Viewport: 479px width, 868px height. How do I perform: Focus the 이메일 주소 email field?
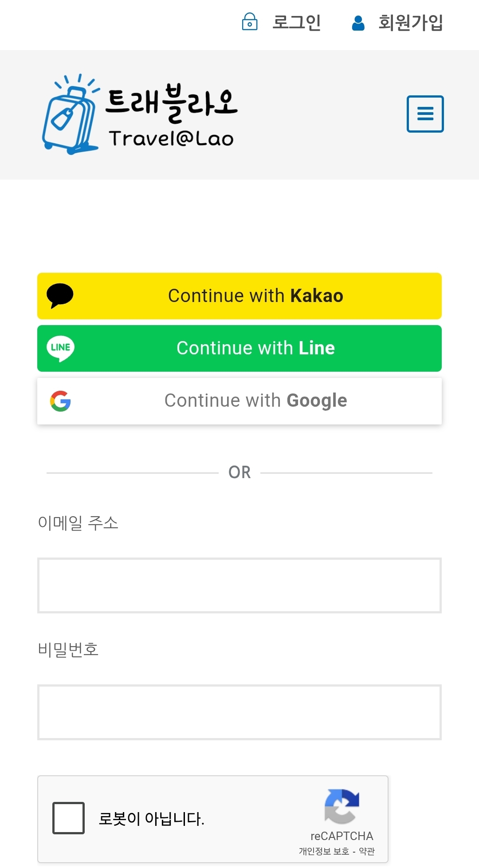239,585
